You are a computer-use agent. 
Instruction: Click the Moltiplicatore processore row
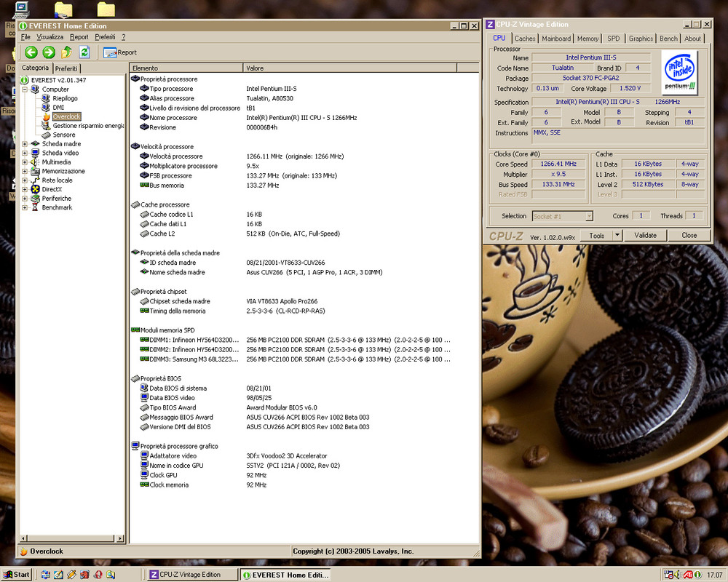tap(304, 166)
